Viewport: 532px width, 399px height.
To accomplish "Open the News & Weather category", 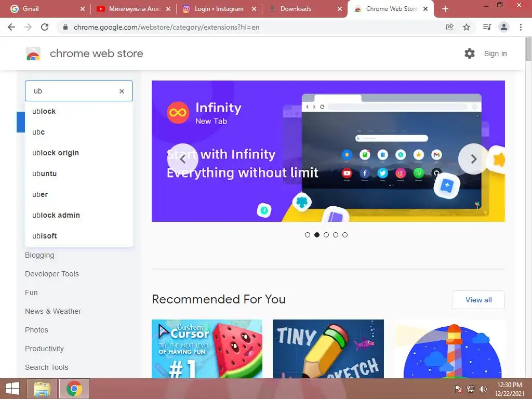I will click(53, 311).
